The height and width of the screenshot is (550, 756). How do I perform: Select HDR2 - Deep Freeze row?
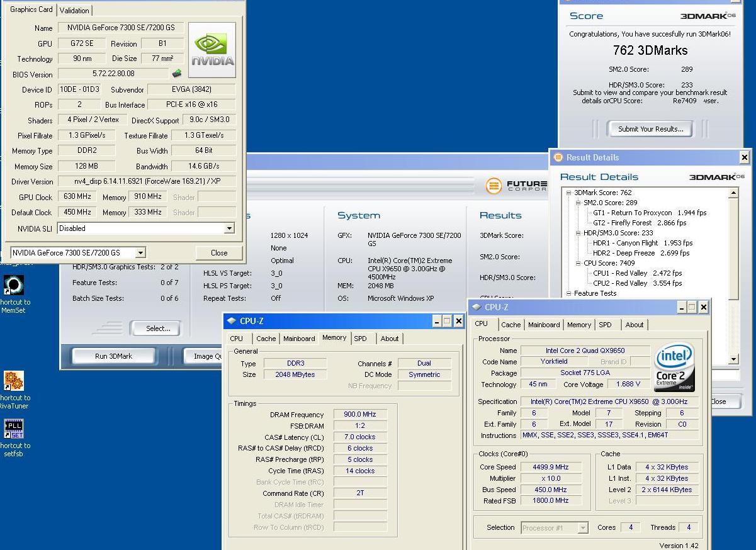click(641, 253)
